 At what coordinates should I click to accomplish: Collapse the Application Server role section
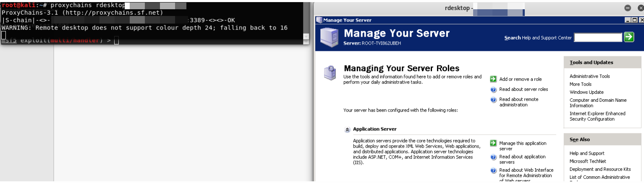pyautogui.click(x=347, y=130)
